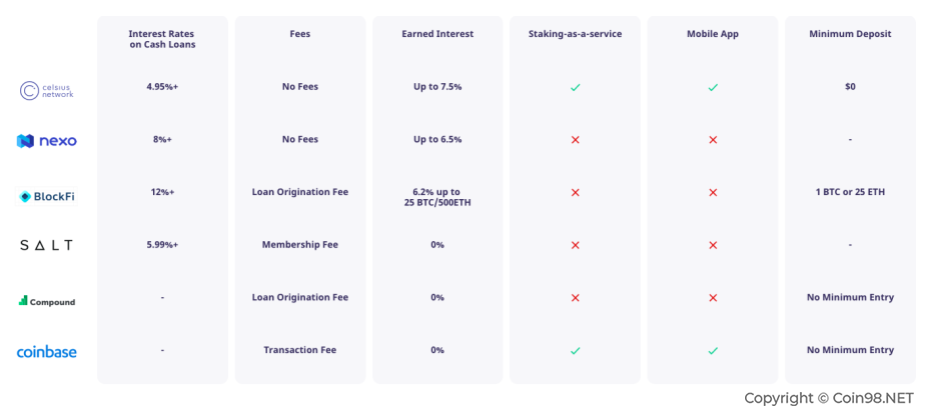This screenshot has height=412, width=930.
Task: Click the BlockFi logo
Action: (x=47, y=196)
